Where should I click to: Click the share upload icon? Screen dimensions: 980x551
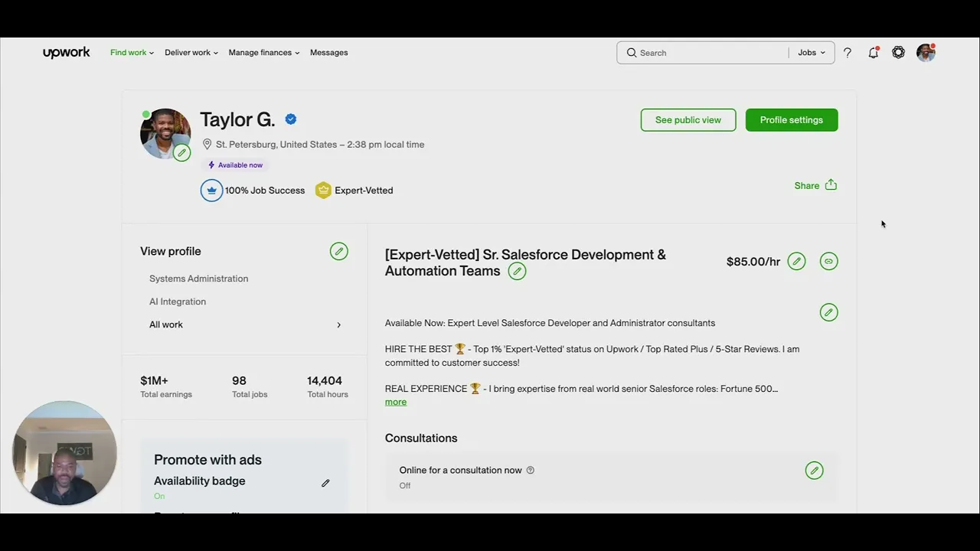pos(831,185)
